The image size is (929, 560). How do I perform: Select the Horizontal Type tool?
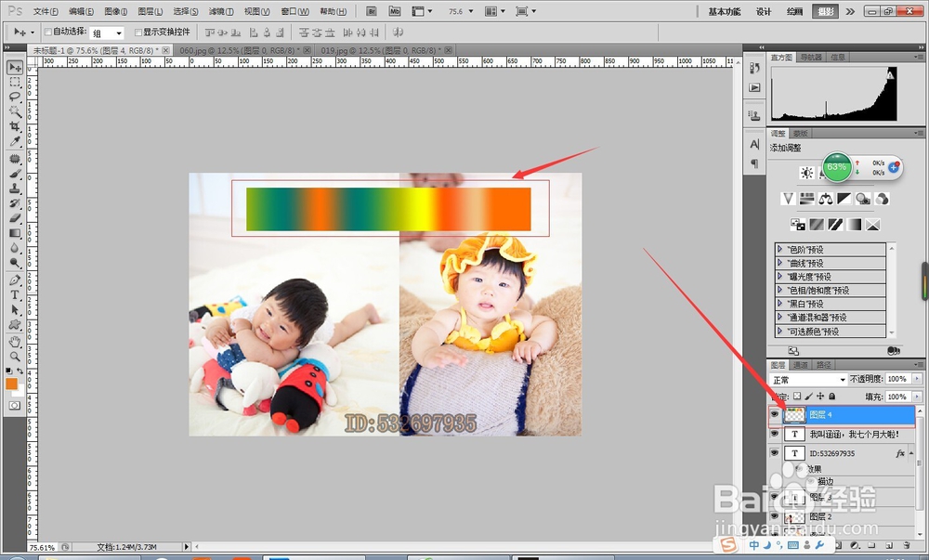click(15, 294)
